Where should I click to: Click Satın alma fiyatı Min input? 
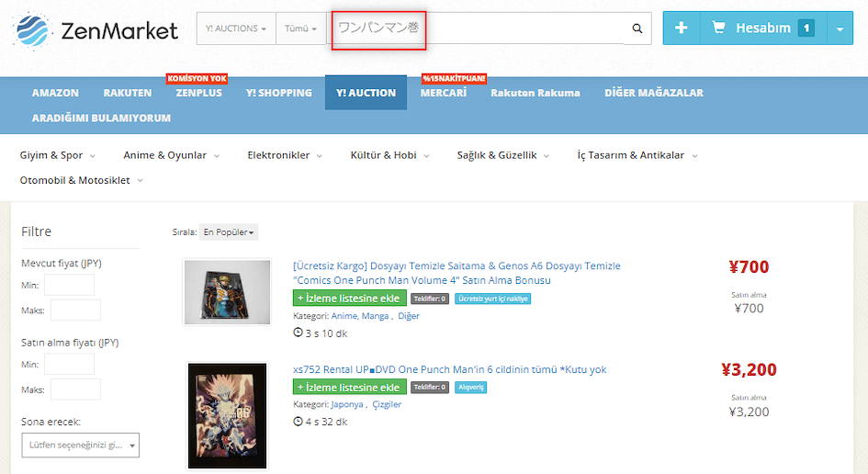point(69,365)
